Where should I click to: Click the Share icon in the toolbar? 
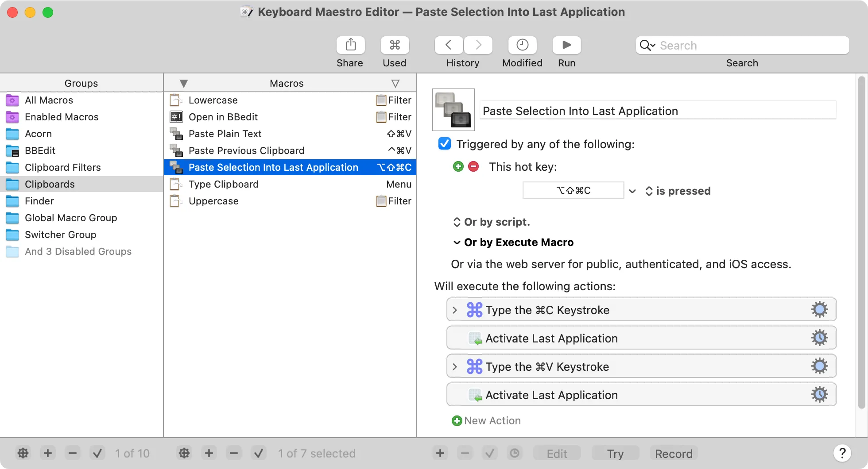tap(350, 45)
